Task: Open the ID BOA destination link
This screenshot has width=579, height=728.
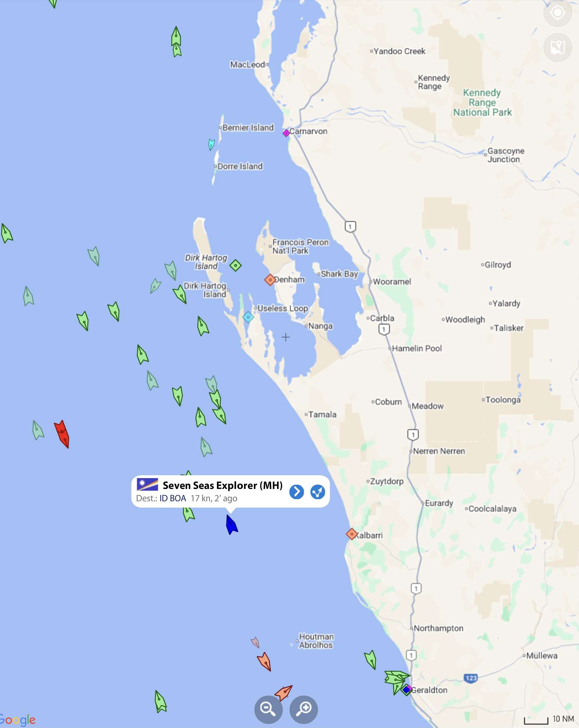Action: [173, 498]
